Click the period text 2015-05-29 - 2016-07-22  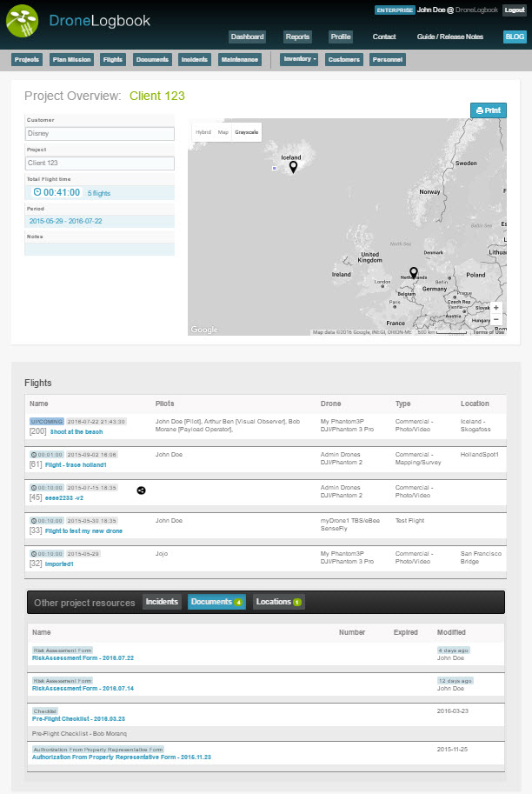click(66, 221)
